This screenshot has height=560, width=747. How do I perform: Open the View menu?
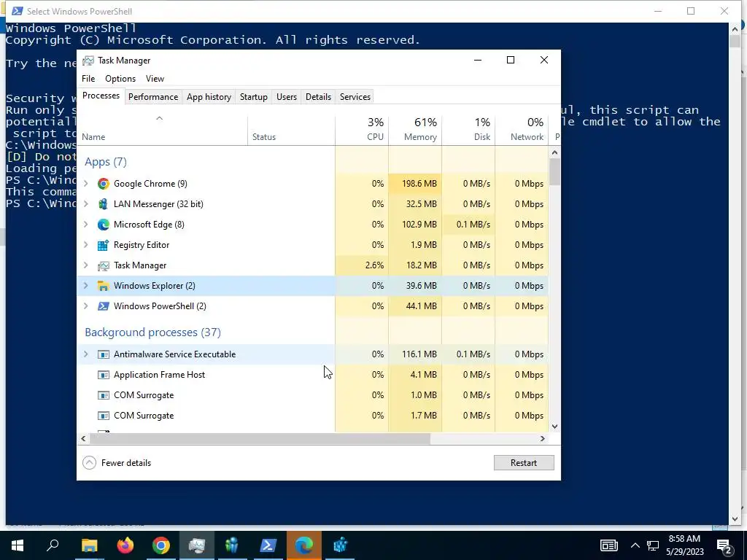coord(155,79)
